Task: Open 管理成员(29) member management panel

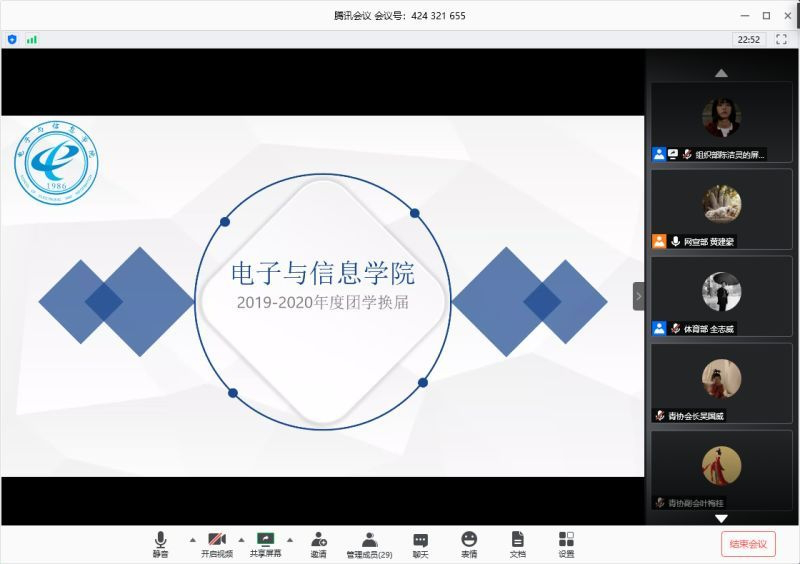Action: [x=369, y=544]
